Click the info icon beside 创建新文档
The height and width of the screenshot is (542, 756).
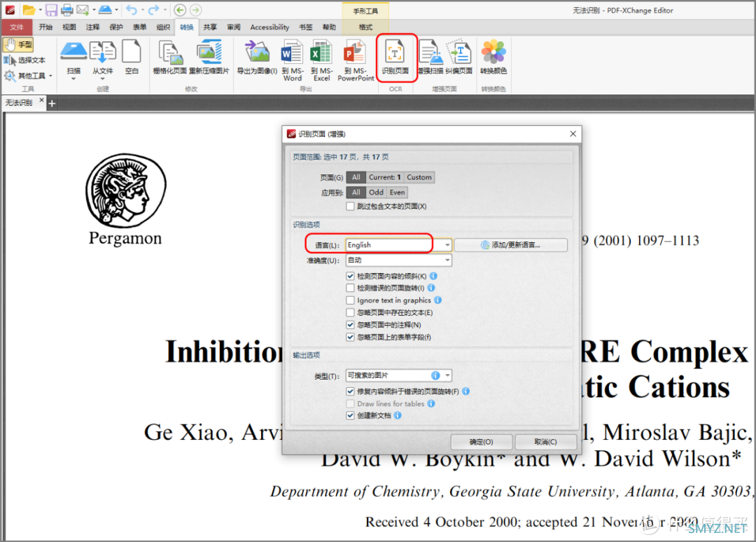click(x=398, y=415)
